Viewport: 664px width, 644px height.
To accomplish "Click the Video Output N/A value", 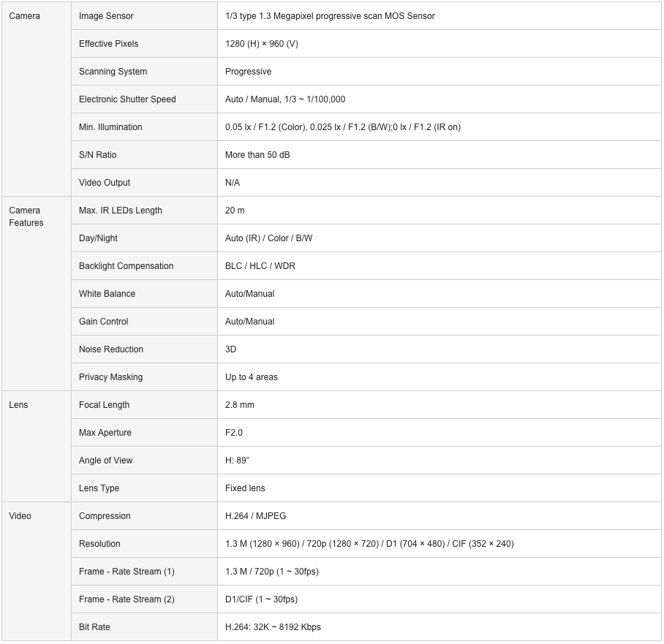I will point(233,183).
